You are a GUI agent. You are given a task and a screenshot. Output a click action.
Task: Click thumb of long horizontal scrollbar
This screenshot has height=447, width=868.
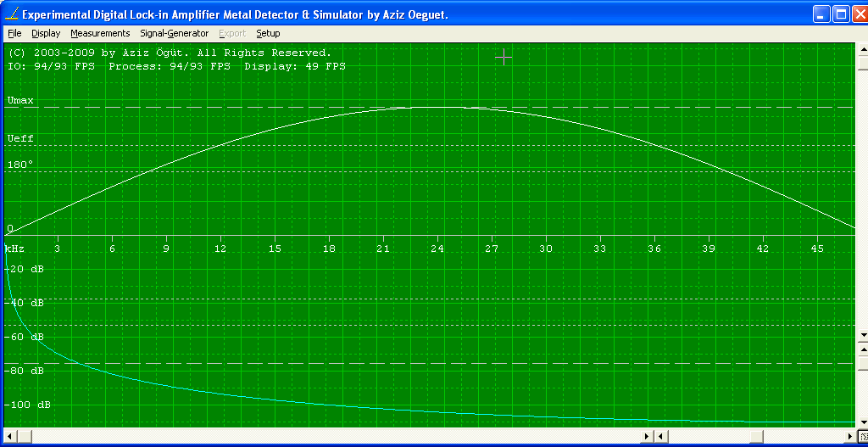(x=25, y=437)
